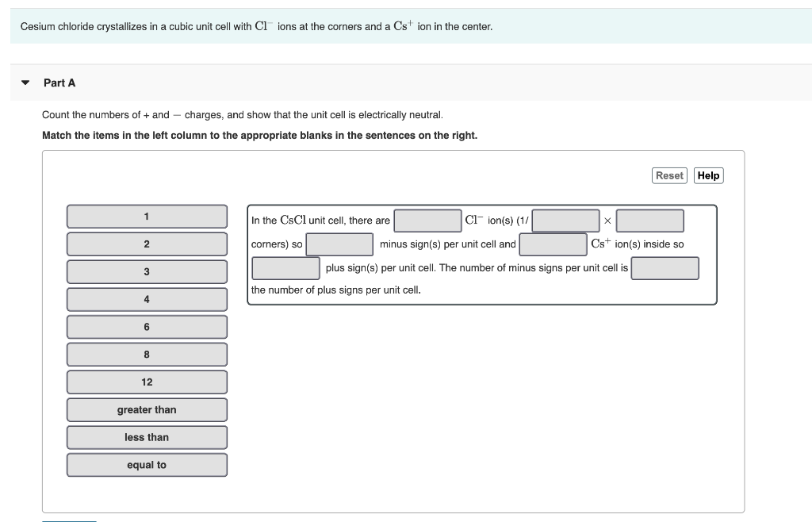This screenshot has height=522, width=812.
Task: Select the answer tile labeled 1
Action: (x=147, y=216)
